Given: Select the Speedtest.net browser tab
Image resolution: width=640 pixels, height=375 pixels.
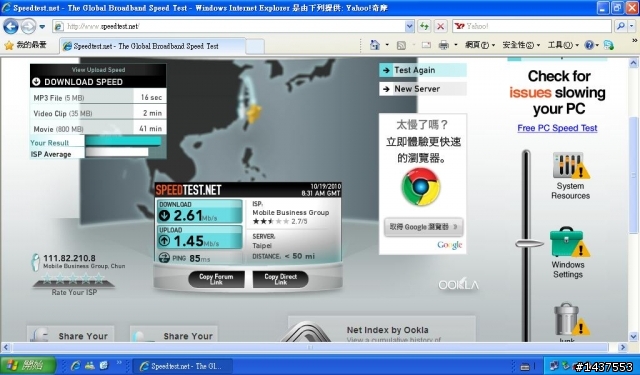Looking at the screenshot, I should pyautogui.click(x=152, y=46).
